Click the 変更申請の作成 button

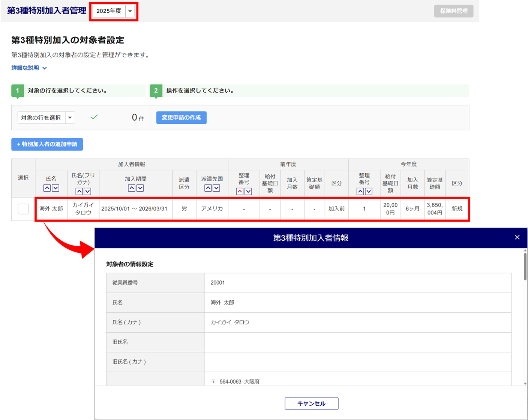[181, 118]
